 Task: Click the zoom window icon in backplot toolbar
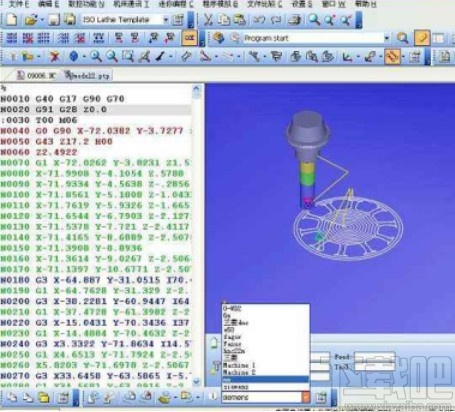tap(128, 57)
